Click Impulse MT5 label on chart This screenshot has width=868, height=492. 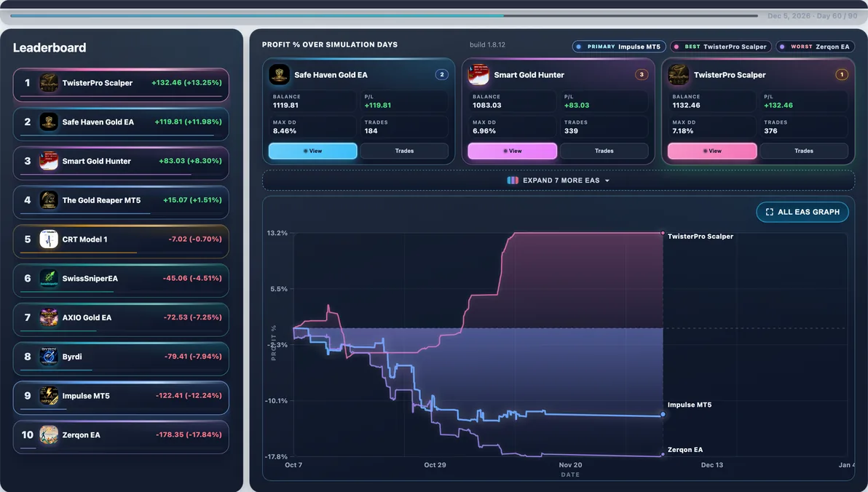pos(690,405)
